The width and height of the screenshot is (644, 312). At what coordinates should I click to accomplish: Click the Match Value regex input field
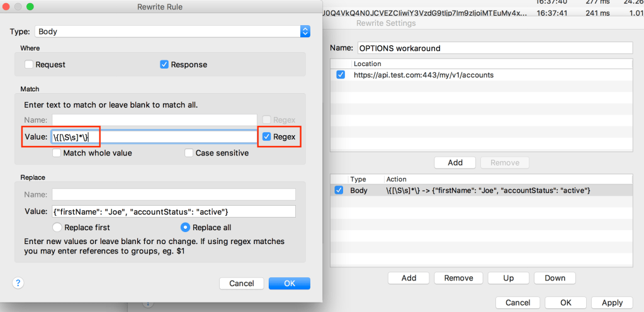click(176, 136)
